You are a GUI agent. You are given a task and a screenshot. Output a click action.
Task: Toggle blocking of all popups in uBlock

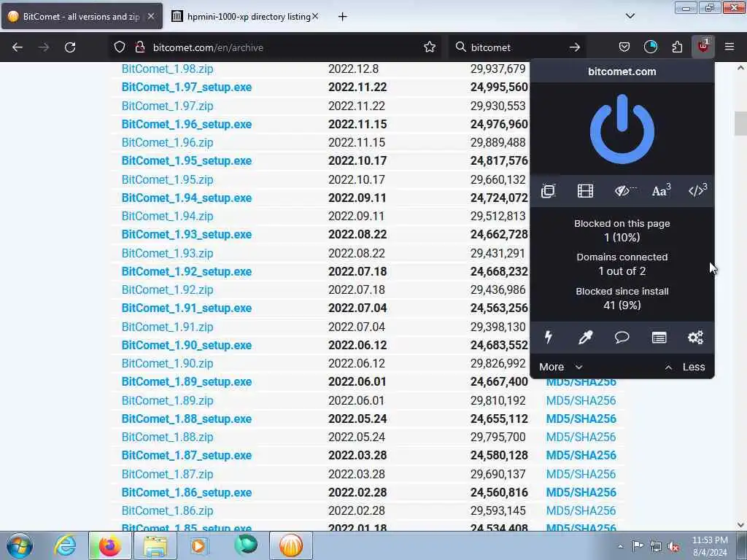point(549,191)
